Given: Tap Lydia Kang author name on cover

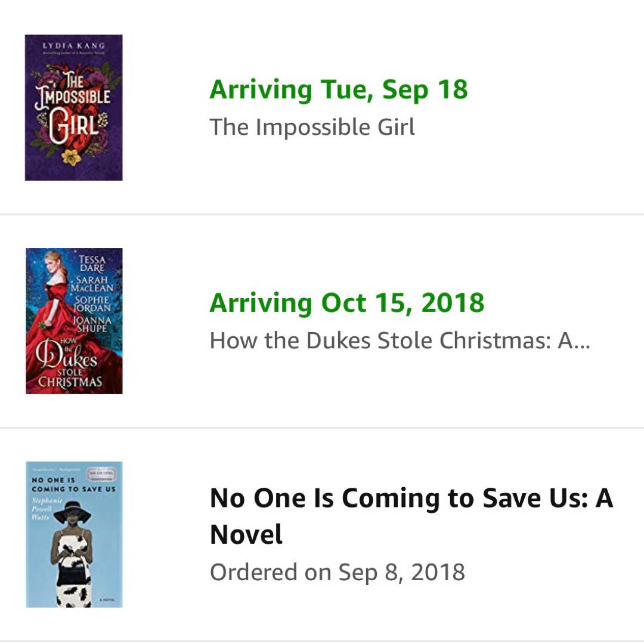Looking at the screenshot, I should pyautogui.click(x=73, y=46).
